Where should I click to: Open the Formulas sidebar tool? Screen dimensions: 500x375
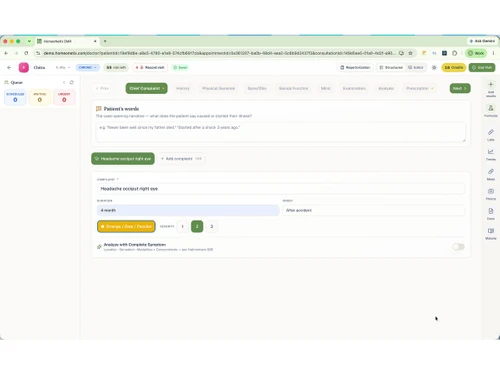point(491,111)
